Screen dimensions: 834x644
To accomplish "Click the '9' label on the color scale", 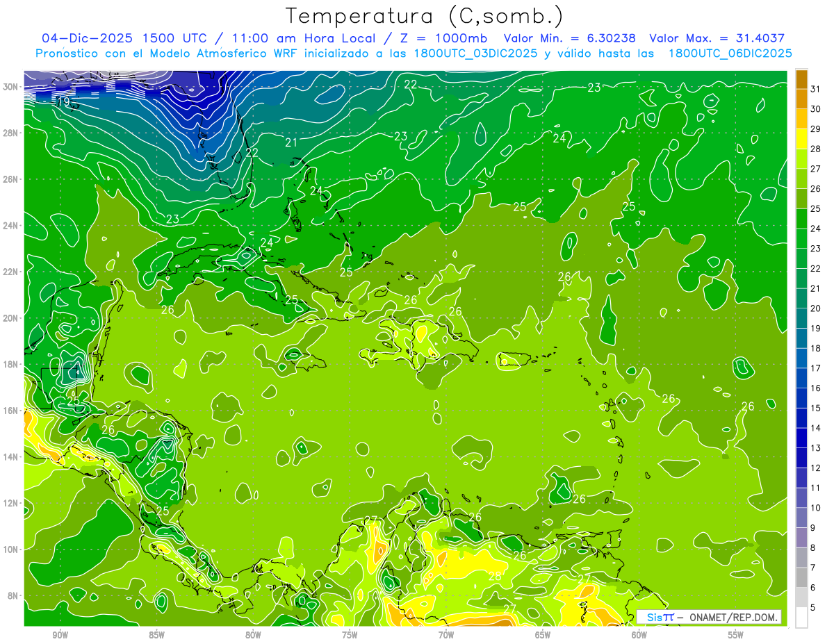I will 813,528.
